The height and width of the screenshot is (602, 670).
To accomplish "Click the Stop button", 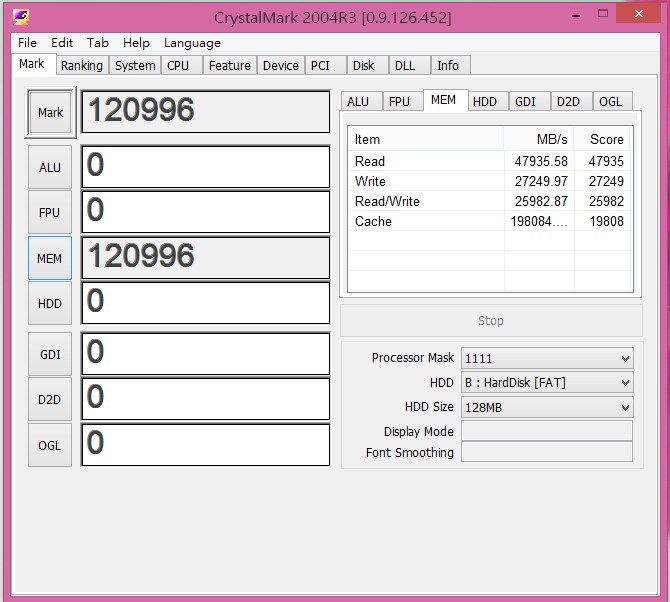I will point(491,320).
